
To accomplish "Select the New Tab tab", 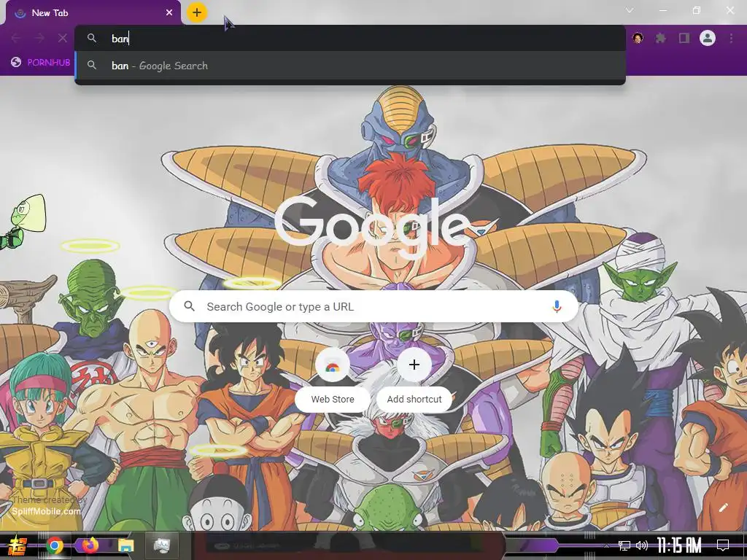I will pos(93,13).
